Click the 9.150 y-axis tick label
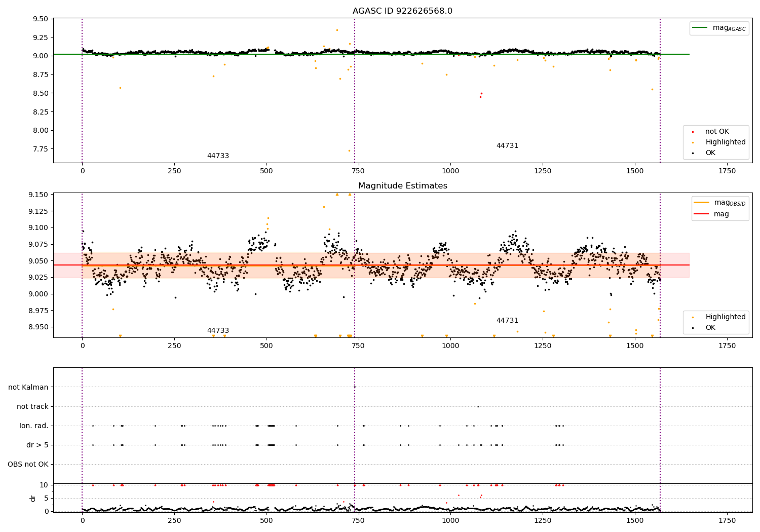760x532 pixels. coord(38,195)
